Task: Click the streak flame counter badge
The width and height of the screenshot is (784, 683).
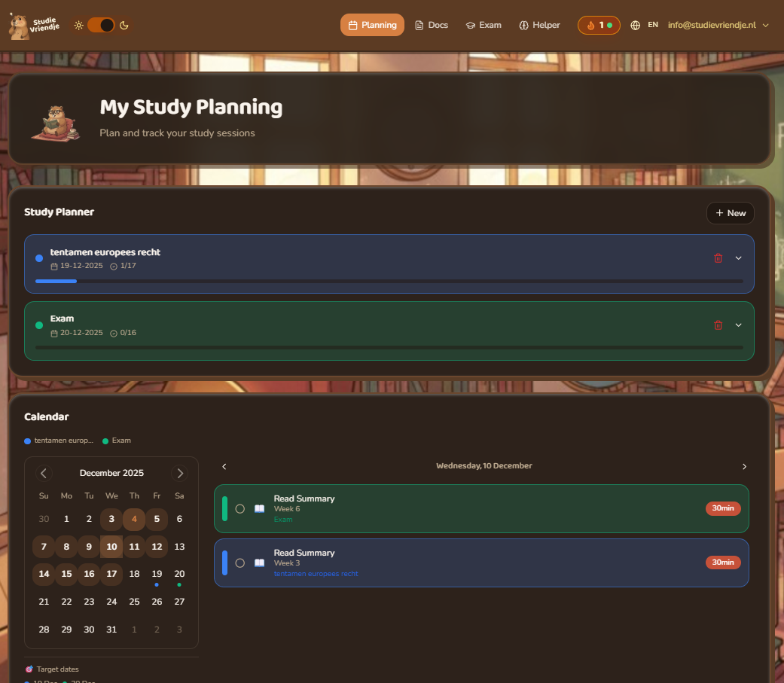Action: tap(599, 25)
